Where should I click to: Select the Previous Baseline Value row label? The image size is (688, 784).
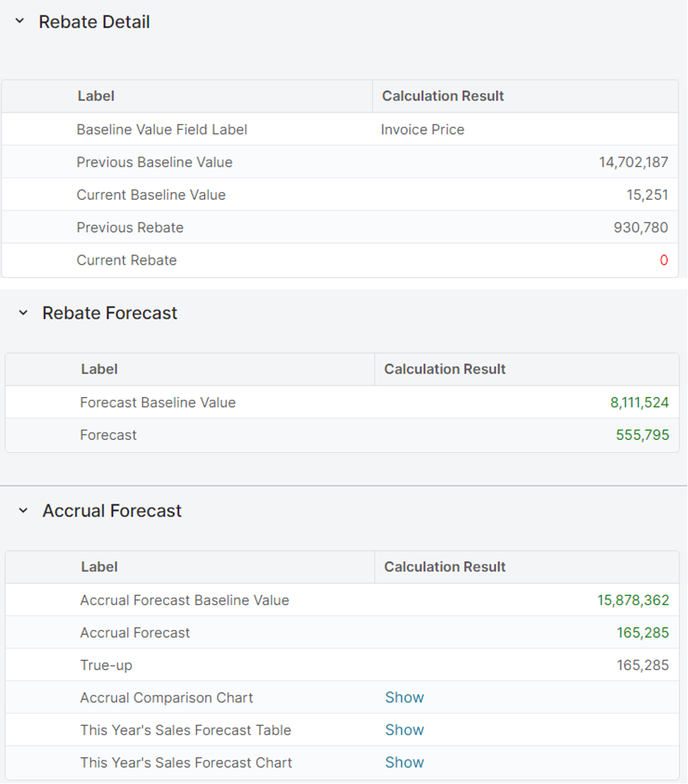(154, 162)
